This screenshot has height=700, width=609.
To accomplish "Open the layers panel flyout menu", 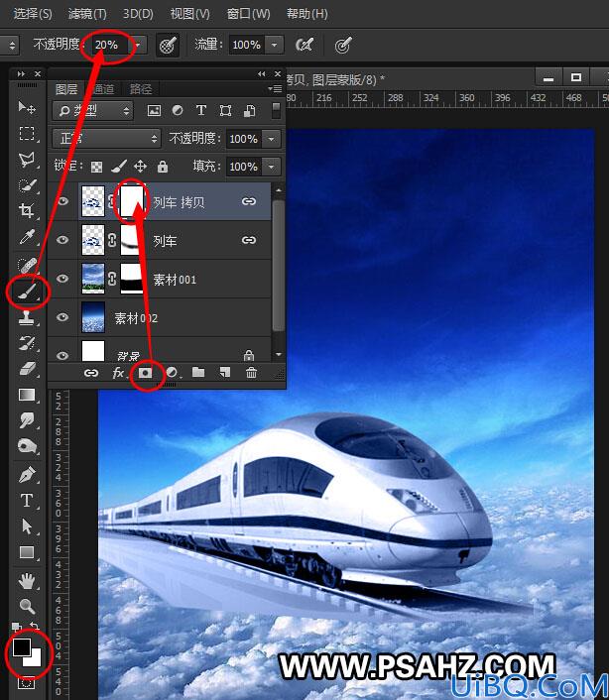I will click(275, 89).
